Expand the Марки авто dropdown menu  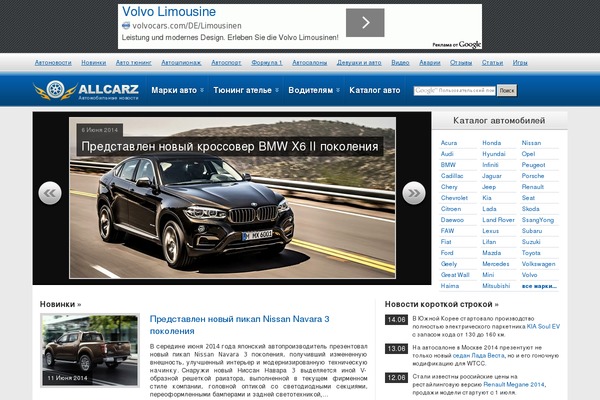tap(178, 90)
